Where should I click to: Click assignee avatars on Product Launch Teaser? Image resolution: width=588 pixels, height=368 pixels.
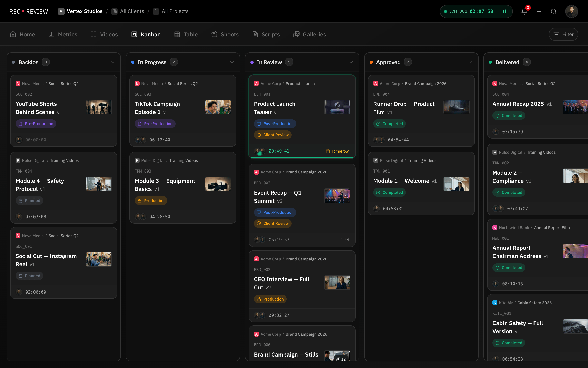[x=259, y=151]
